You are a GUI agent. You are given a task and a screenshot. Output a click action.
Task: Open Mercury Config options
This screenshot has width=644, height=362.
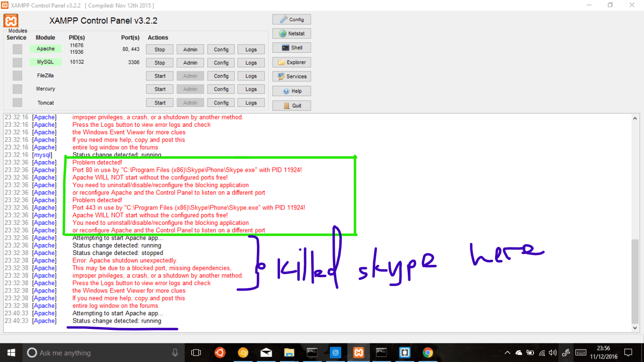221,89
